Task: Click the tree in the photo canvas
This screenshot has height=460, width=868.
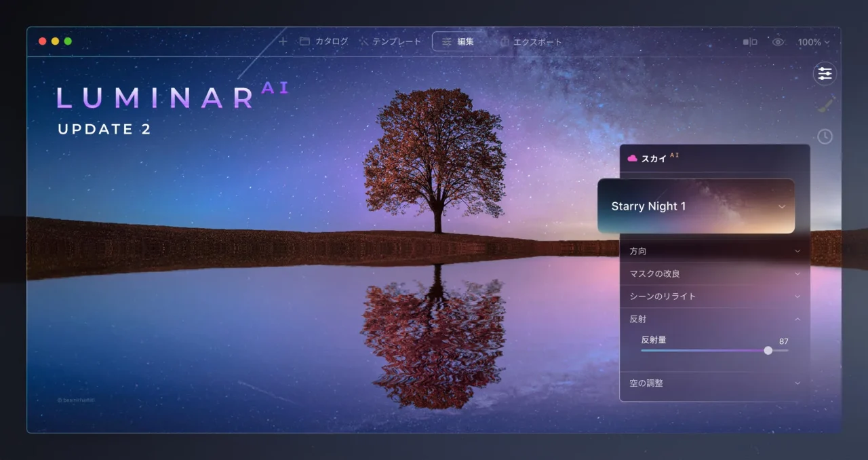Action: pyautogui.click(x=435, y=156)
